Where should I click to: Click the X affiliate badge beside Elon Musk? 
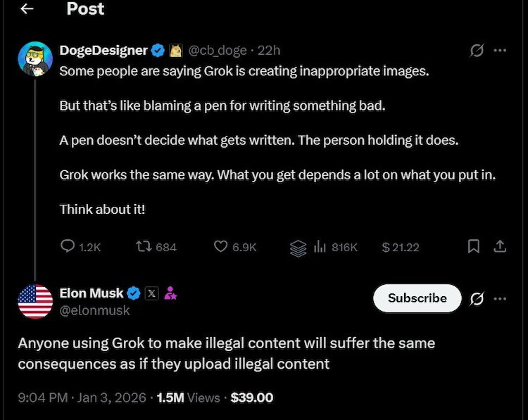pyautogui.click(x=151, y=293)
